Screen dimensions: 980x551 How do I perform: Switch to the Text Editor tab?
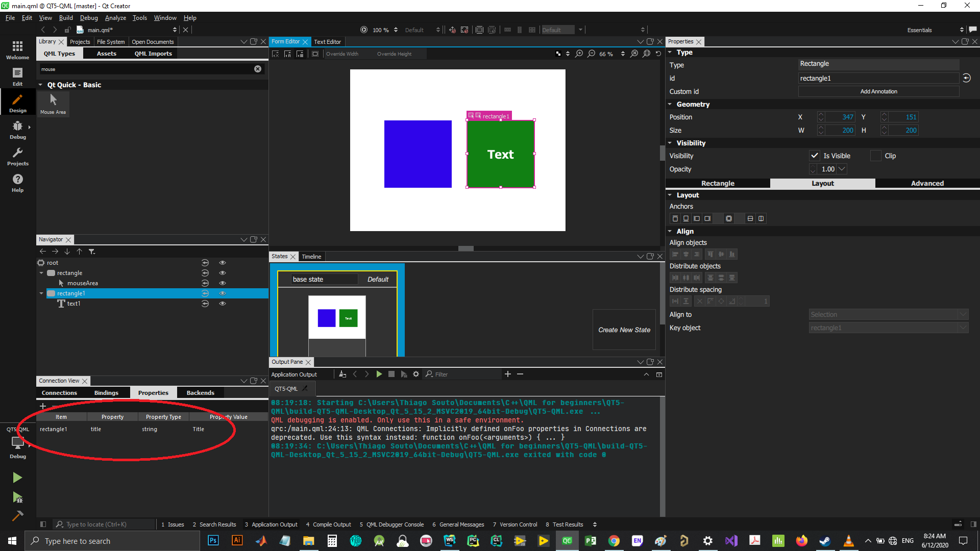point(327,42)
